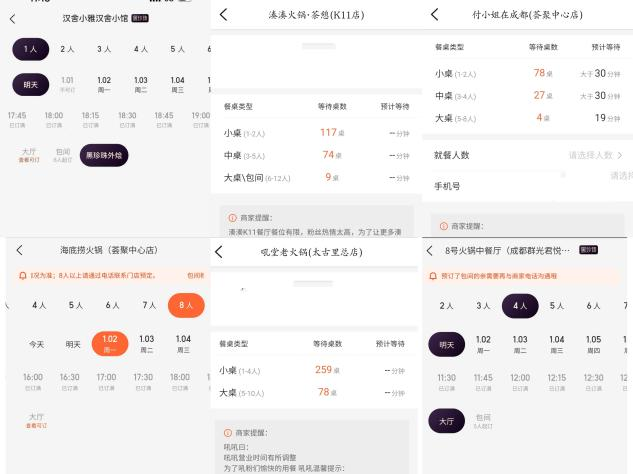Tap 小桌 (1-2人) row in 凑凑火锅
Viewport: 633px width, 474px height.
point(317,132)
